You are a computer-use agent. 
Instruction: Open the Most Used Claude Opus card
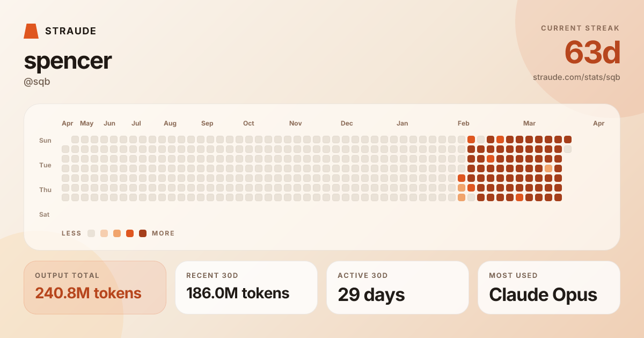pos(549,288)
